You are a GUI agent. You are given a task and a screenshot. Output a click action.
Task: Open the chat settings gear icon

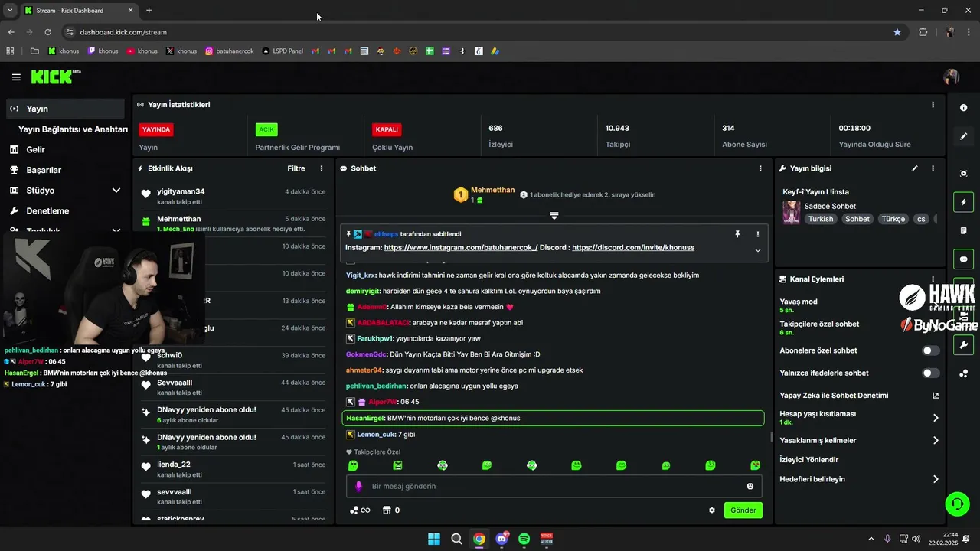[x=712, y=510]
